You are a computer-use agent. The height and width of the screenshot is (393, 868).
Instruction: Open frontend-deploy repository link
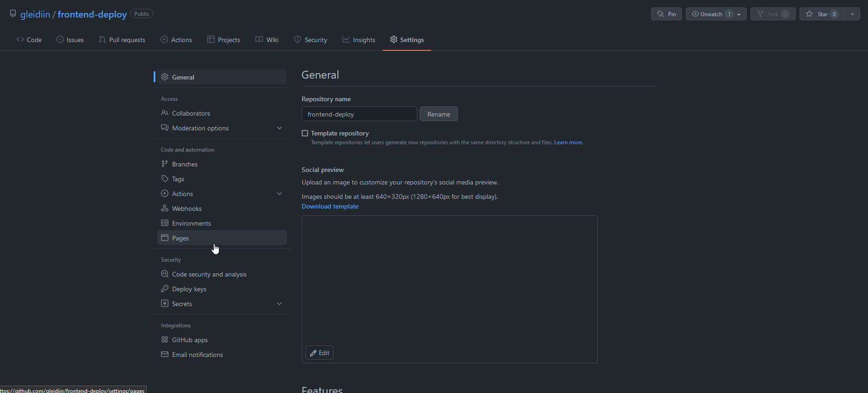pyautogui.click(x=92, y=14)
